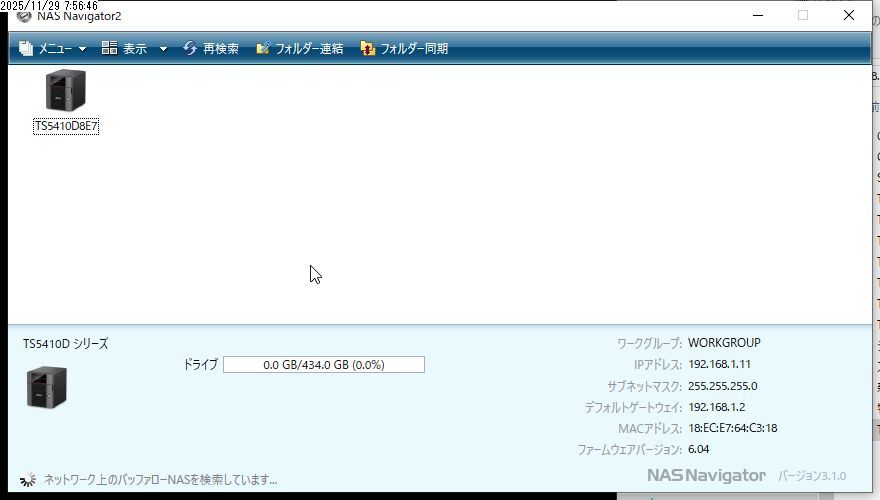The image size is (880, 500).
Task: Click the firmware version 6.04
Action: point(699,449)
